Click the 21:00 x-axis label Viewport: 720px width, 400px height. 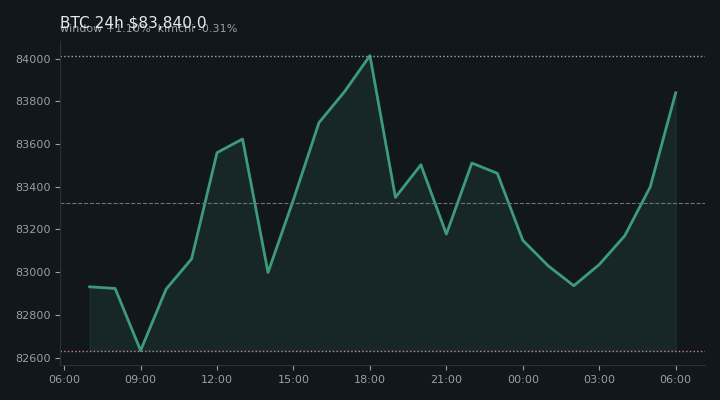pos(446,379)
